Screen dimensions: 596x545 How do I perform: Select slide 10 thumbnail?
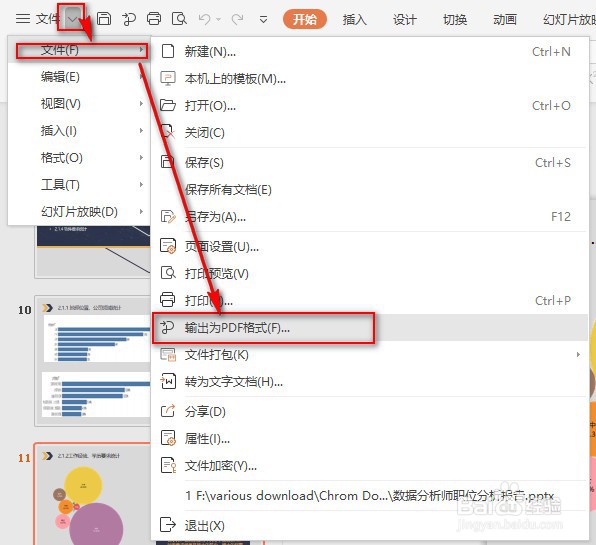tap(93, 361)
